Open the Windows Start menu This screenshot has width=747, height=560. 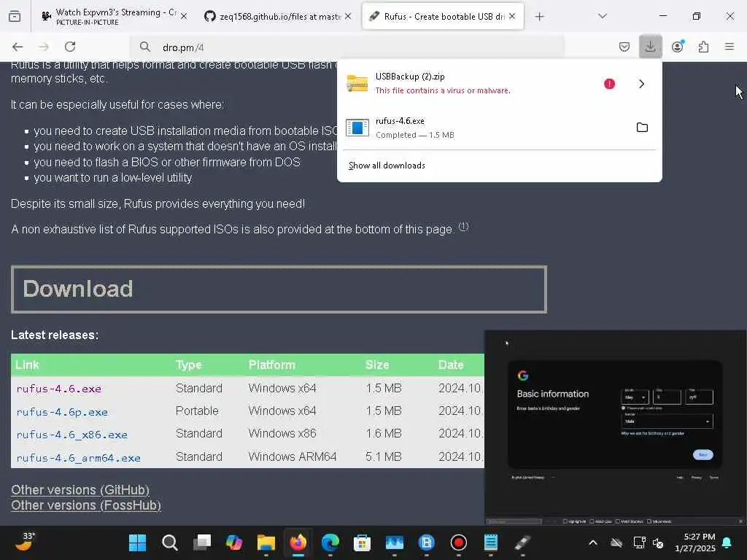click(138, 542)
